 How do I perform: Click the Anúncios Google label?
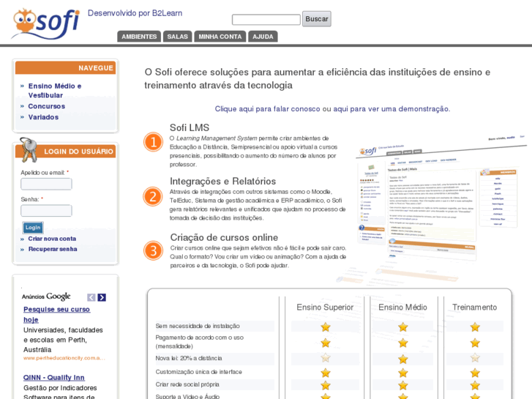(x=46, y=297)
